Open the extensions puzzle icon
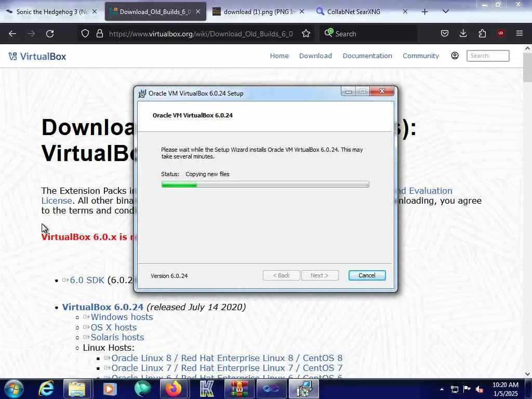532x399 pixels. click(482, 34)
